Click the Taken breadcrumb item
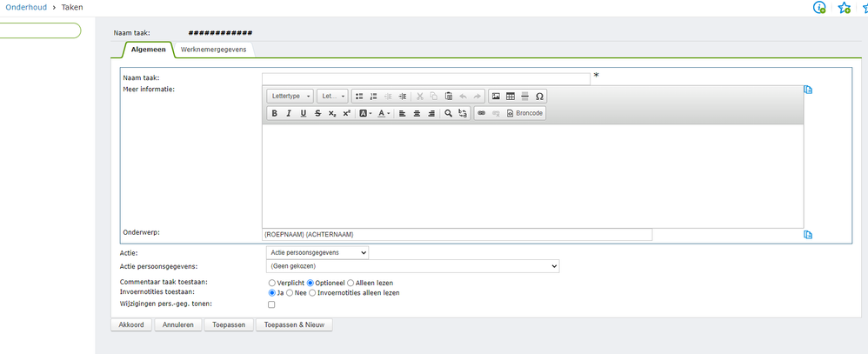Screen dimensions: 868x354 pyautogui.click(x=72, y=7)
